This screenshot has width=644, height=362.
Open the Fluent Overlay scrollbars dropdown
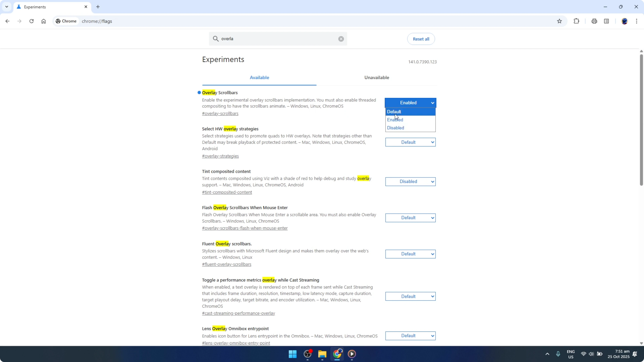[410, 254]
